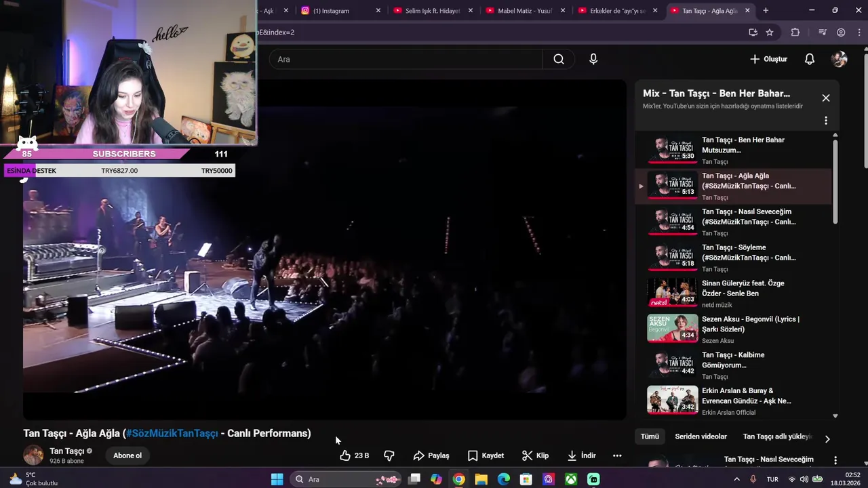Play Nasıl Seveceğim playlist item thumbnail
This screenshot has width=868, height=488.
[x=672, y=221]
